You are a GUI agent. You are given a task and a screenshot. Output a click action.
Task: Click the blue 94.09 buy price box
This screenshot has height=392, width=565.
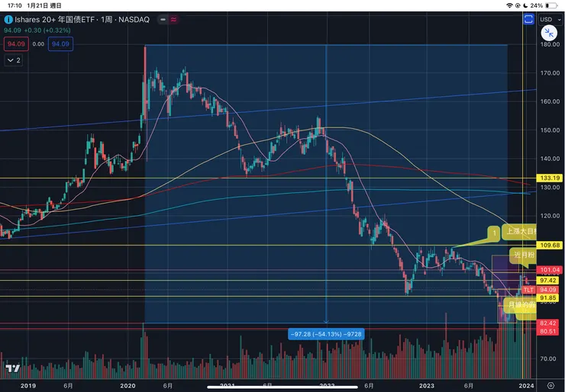60,44
